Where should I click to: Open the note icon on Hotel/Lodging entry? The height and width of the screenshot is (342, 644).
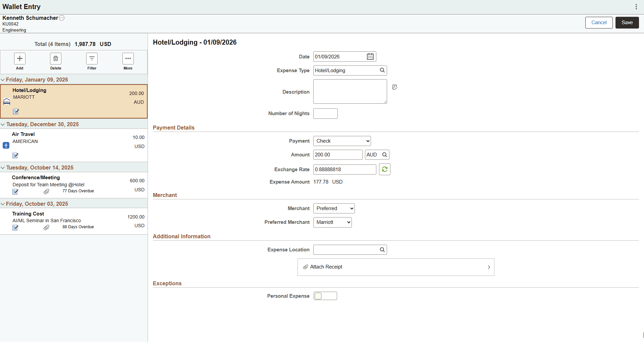16,111
